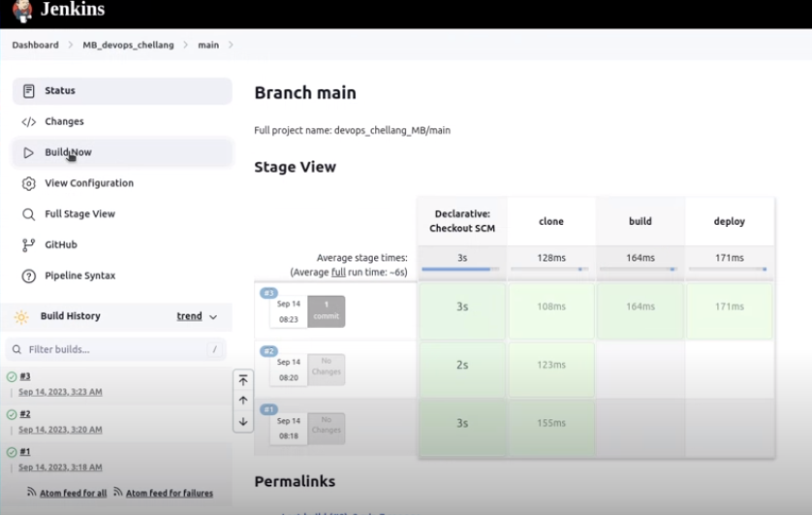Click the RSS icon for failures feed
Viewport: 812px width, 515px height.
point(118,492)
